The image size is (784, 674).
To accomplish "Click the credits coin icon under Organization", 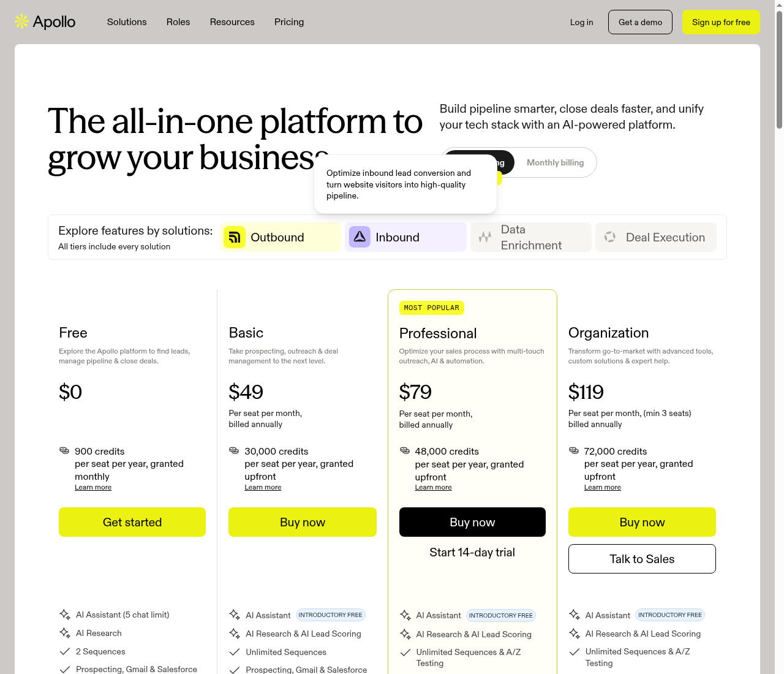I will click(574, 450).
